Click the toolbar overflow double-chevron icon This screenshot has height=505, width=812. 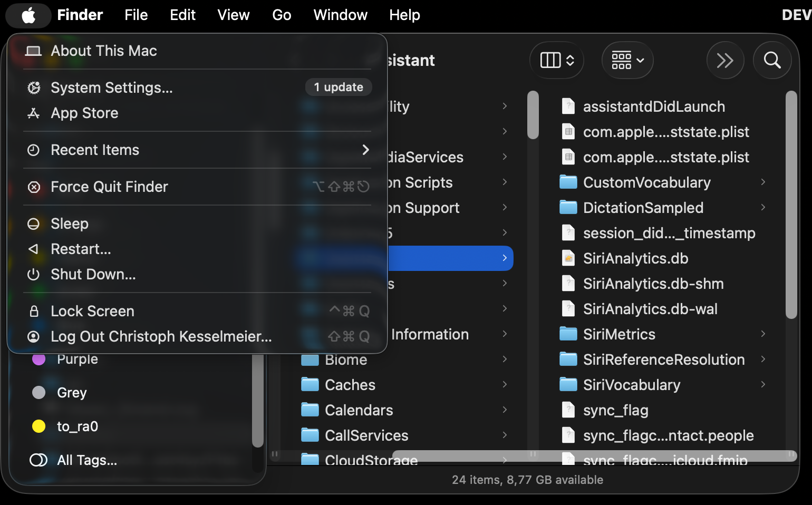[x=725, y=60]
